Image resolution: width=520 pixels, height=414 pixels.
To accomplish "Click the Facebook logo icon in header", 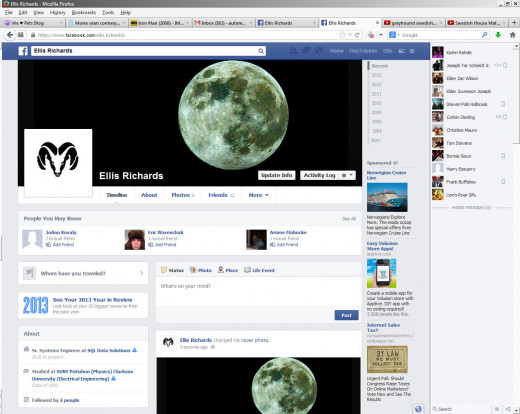I will (23, 51).
